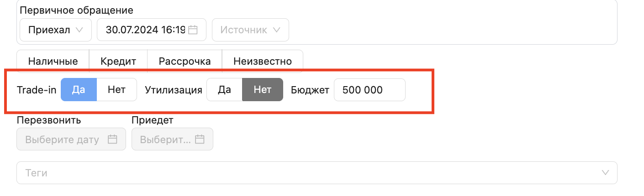
Task: Set Trade-in to Да
Action: click(x=79, y=90)
